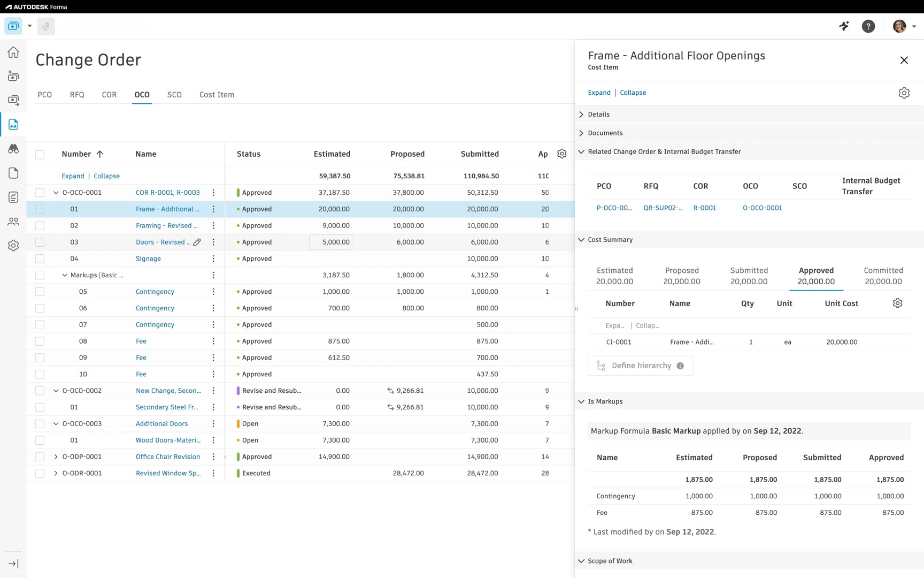Click Expand link in detail panel
The width and height of the screenshot is (924, 578).
tap(599, 93)
